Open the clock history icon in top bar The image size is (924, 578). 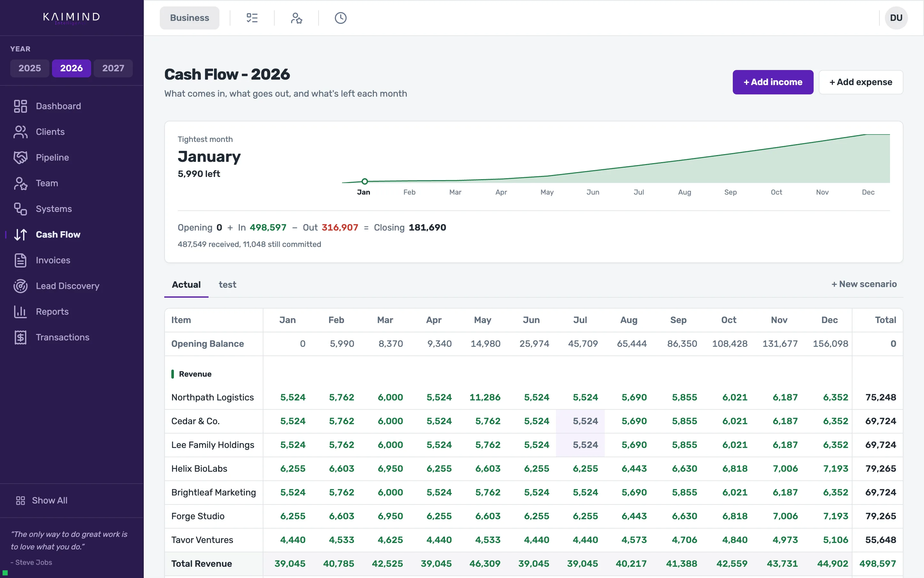click(x=341, y=18)
